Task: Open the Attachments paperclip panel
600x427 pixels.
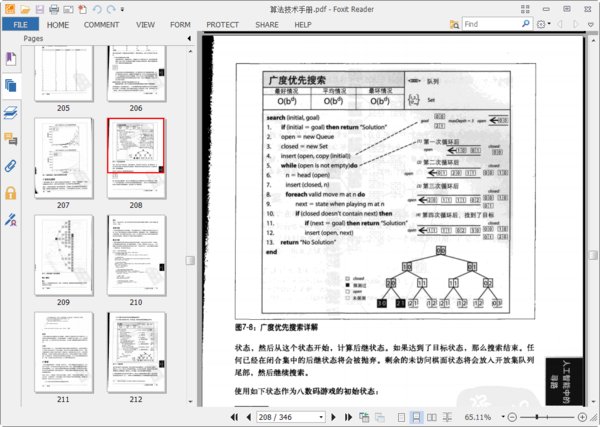Action: (11, 166)
